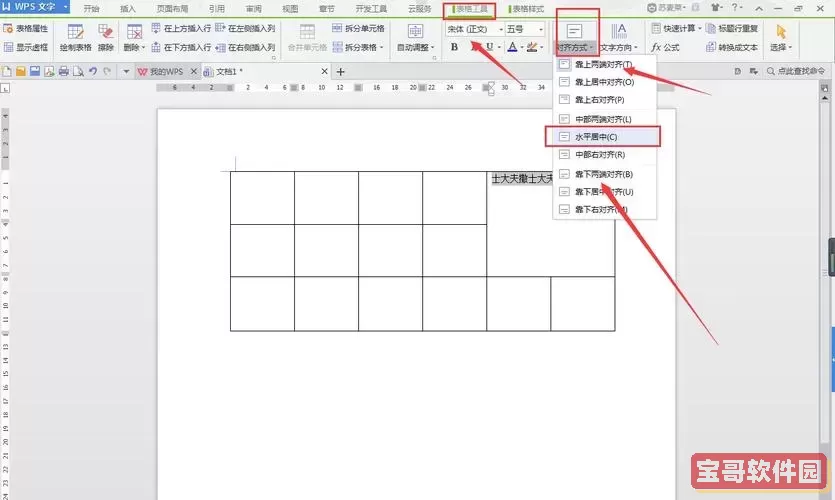Screen dimensions: 835x500
Task: Click the undo arrow icon
Action: click(93, 71)
